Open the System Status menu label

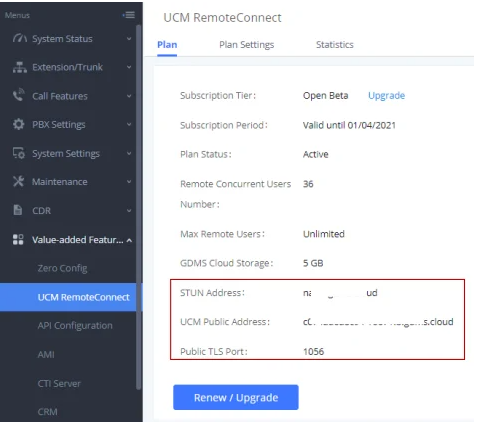pos(62,39)
